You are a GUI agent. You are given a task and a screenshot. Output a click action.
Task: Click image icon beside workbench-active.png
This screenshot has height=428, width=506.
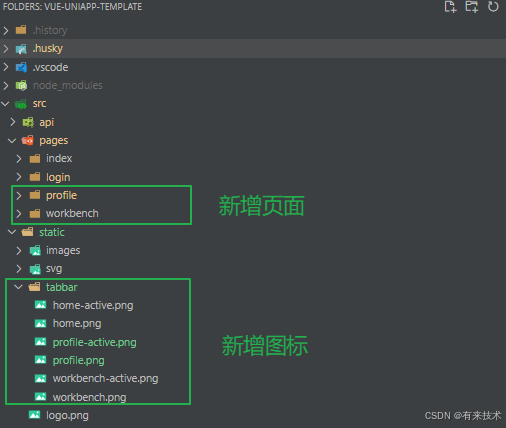41,378
